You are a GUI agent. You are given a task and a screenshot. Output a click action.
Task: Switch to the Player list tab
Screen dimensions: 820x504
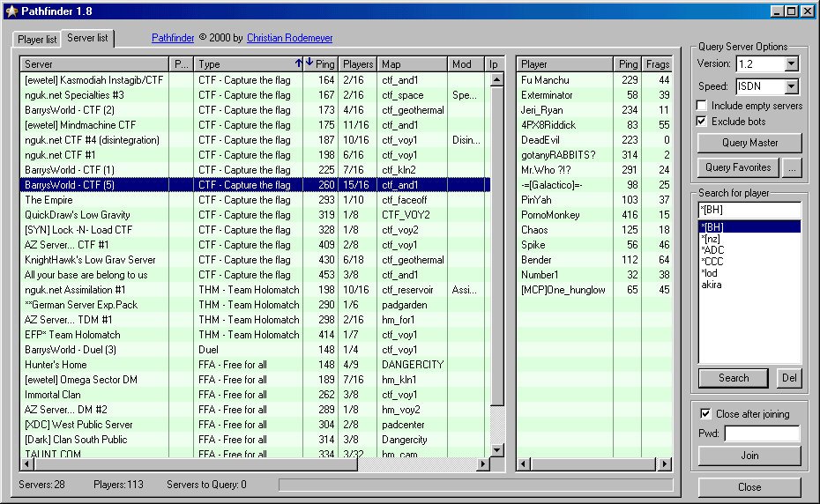tap(37, 40)
